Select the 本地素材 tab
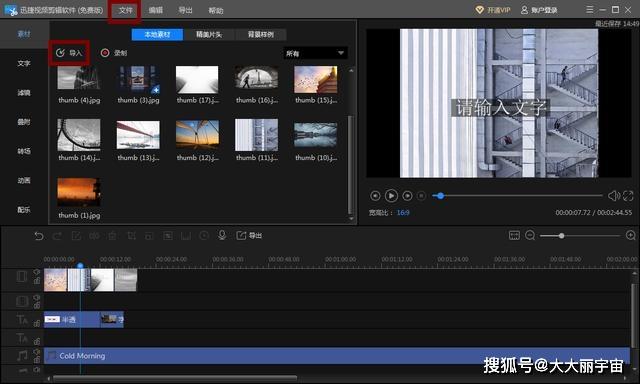The image size is (640, 384). coord(157,35)
